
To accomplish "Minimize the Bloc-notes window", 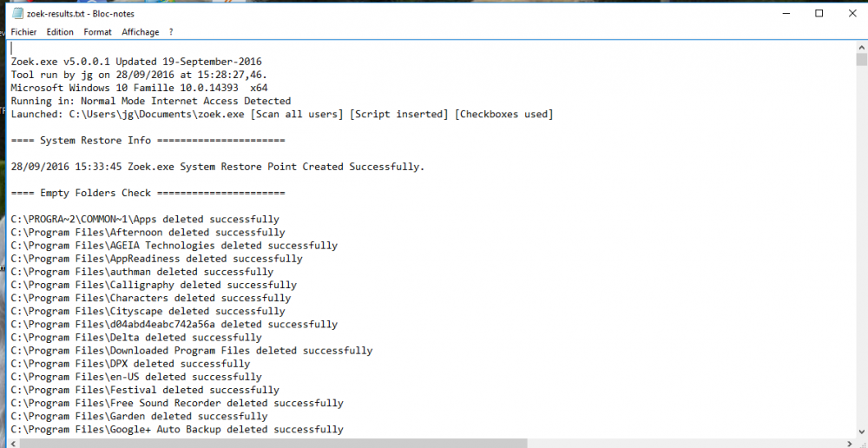I will click(779, 14).
